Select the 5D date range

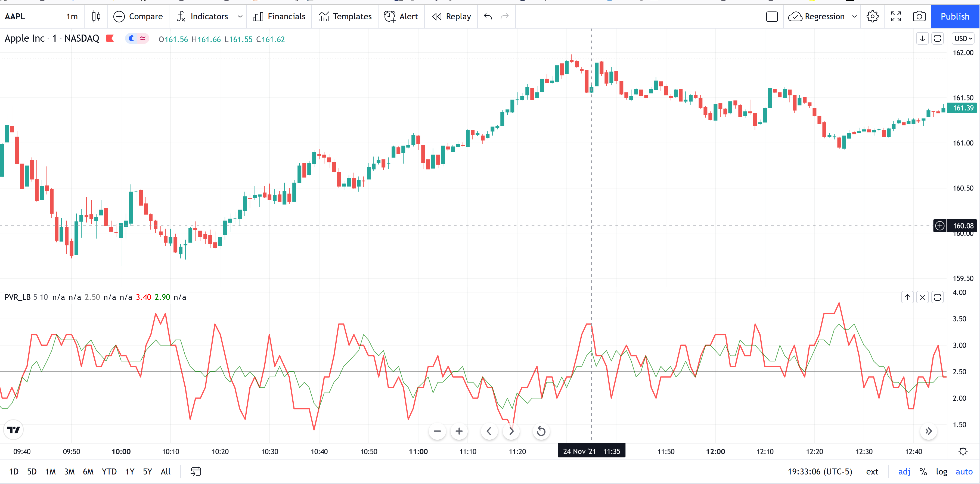(x=32, y=471)
